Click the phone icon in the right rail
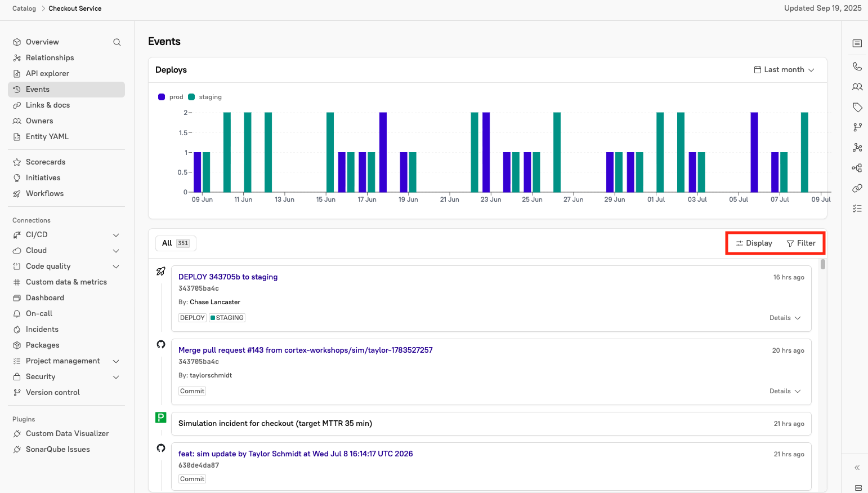The image size is (868, 493). 857,66
